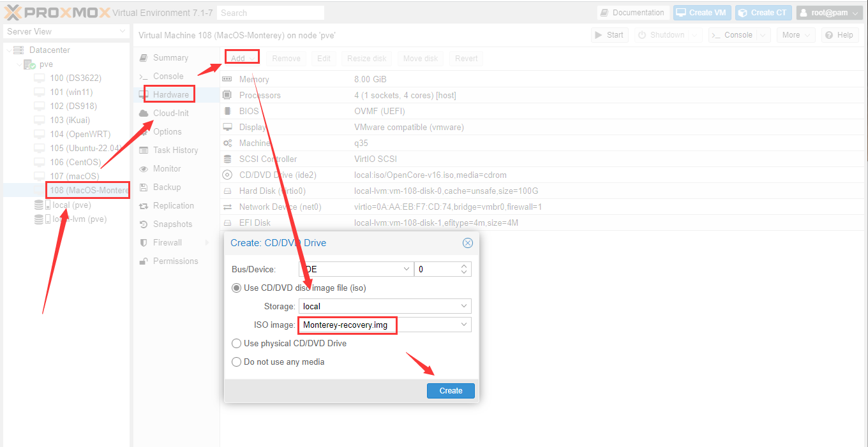868x447 pixels.
Task: Open the root@pam user menu
Action: coord(830,13)
